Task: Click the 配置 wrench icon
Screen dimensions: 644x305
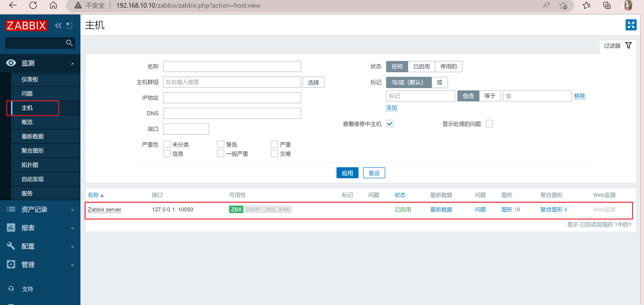Action: click(x=11, y=246)
